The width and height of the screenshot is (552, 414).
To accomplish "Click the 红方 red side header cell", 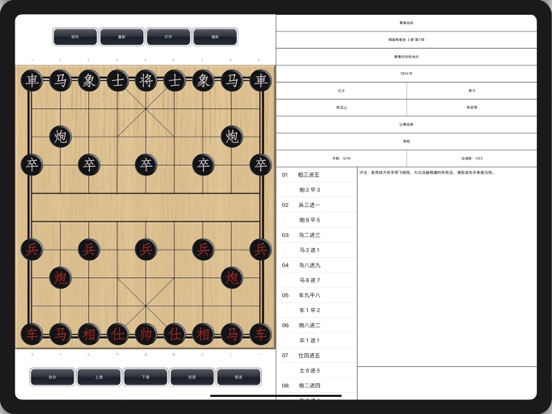I will (x=341, y=91).
